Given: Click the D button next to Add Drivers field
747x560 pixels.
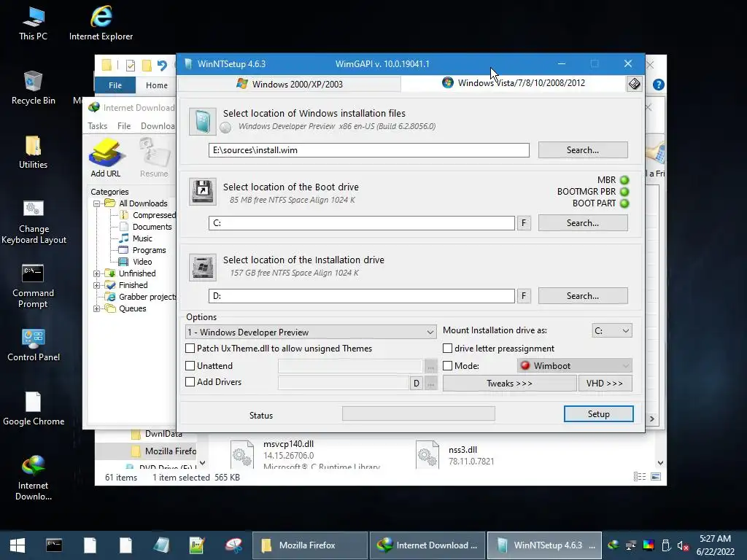Looking at the screenshot, I should pyautogui.click(x=417, y=384).
